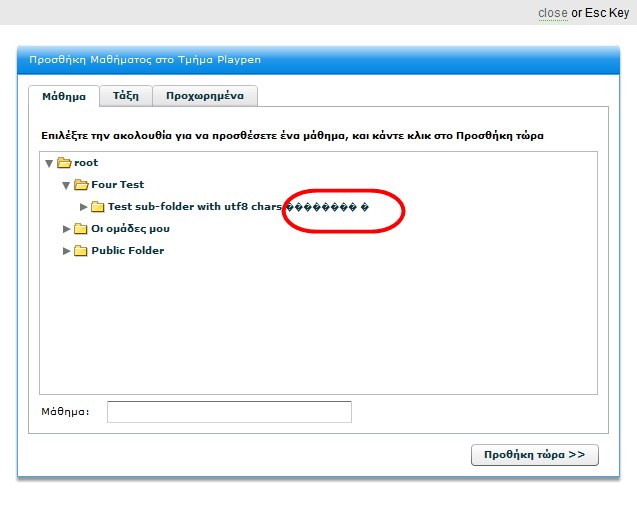The image size is (637, 518).
Task: Click the Test sub-folder folder icon
Action: coord(98,207)
